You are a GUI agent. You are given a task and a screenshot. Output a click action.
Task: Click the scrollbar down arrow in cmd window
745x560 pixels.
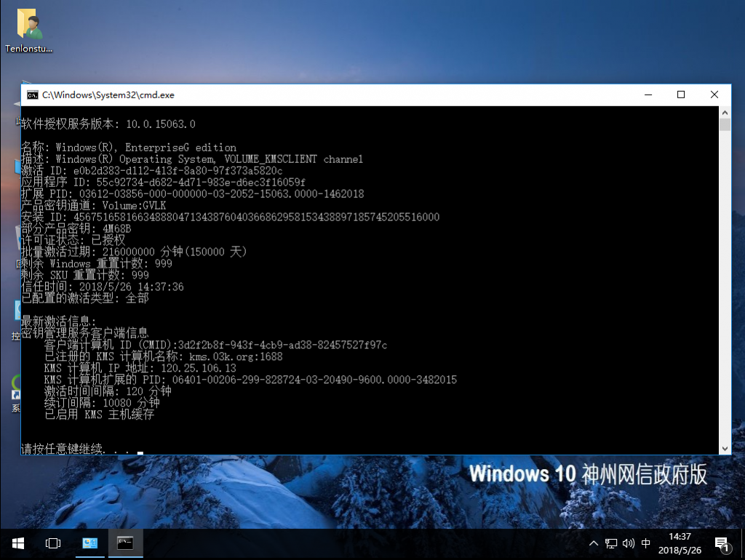tap(724, 447)
